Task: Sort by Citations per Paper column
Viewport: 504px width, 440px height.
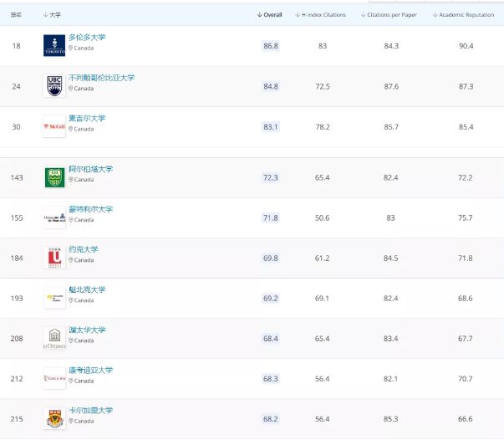Action: pyautogui.click(x=389, y=15)
